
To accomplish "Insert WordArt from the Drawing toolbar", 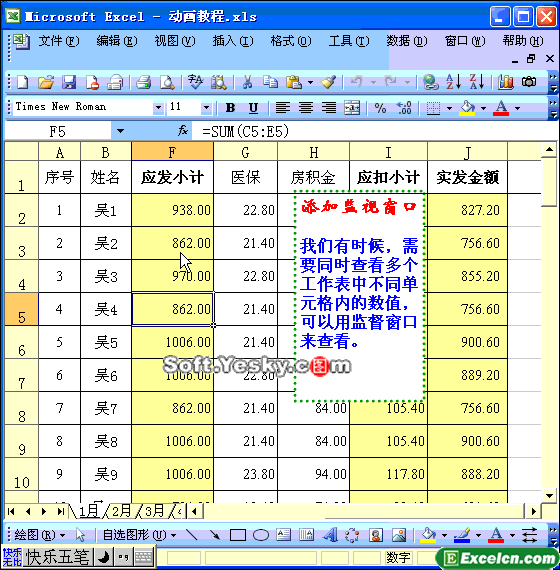I will click(330, 534).
